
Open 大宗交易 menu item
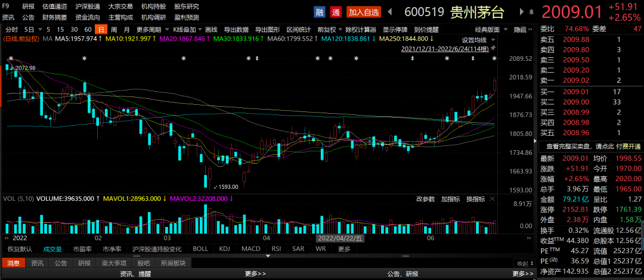(x=120, y=6)
